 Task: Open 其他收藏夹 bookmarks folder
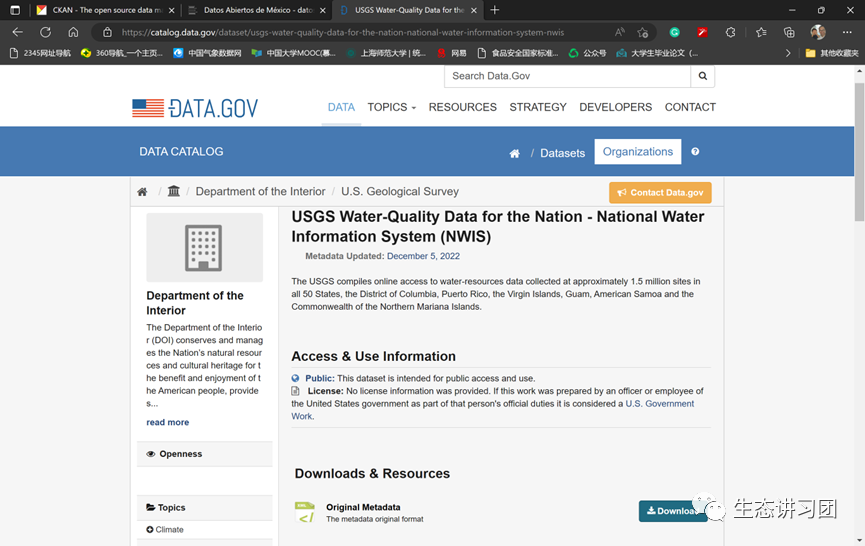pyautogui.click(x=832, y=53)
